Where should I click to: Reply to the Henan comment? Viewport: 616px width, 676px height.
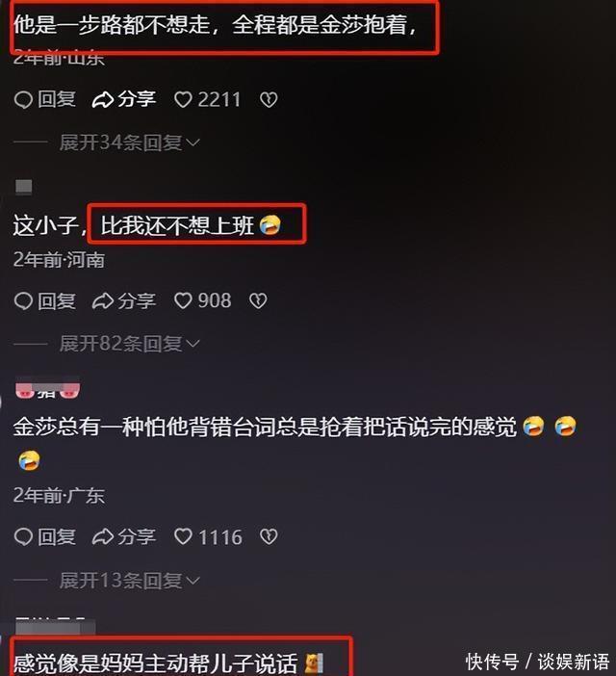[45, 300]
